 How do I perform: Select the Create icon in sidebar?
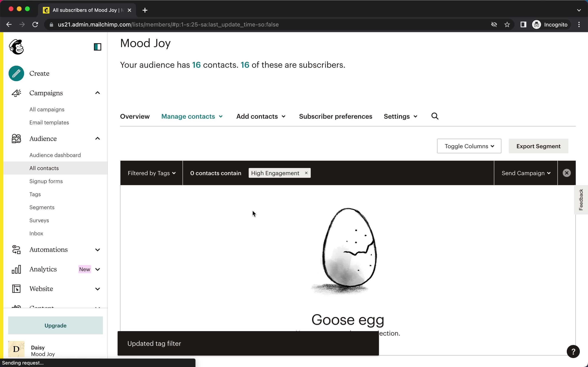click(16, 73)
